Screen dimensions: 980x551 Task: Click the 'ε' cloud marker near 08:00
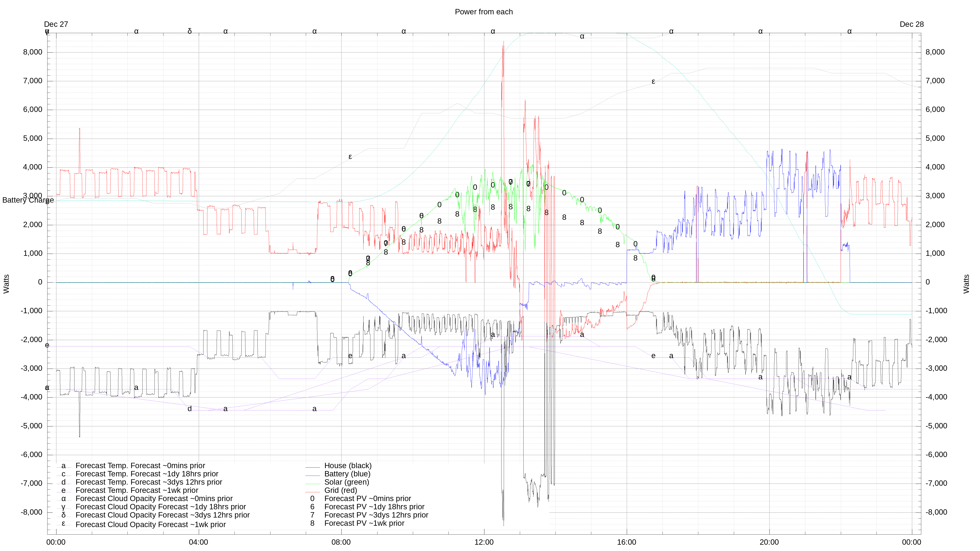pyautogui.click(x=350, y=157)
